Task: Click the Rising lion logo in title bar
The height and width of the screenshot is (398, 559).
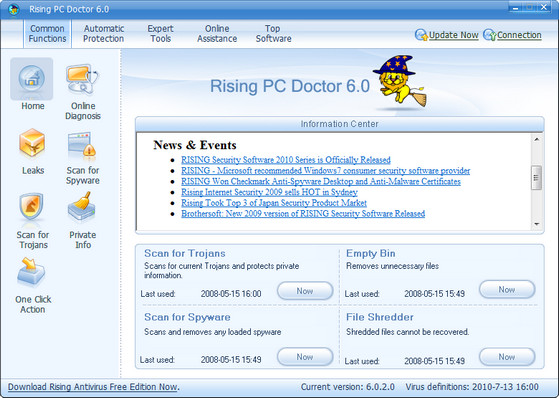Action: pyautogui.click(x=14, y=9)
